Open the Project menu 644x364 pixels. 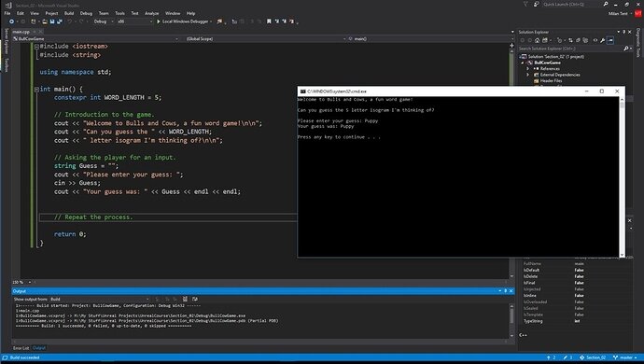coord(51,13)
